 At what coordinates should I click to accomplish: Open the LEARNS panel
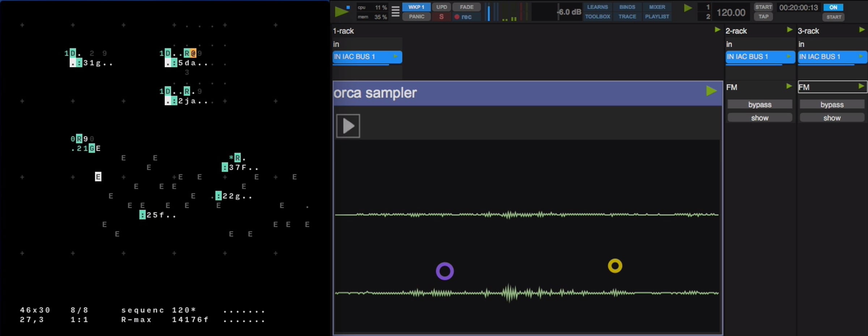pyautogui.click(x=597, y=7)
